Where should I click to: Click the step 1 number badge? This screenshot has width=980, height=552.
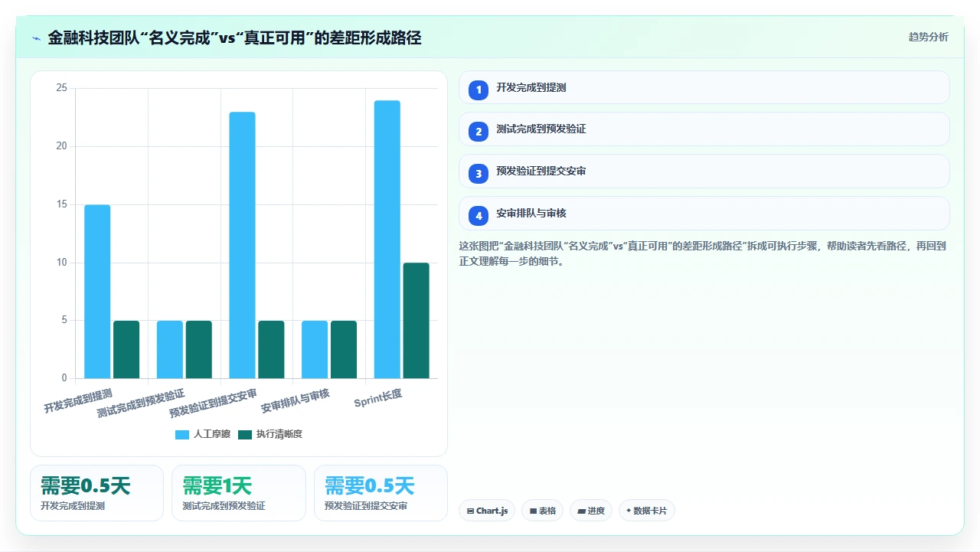[479, 90]
